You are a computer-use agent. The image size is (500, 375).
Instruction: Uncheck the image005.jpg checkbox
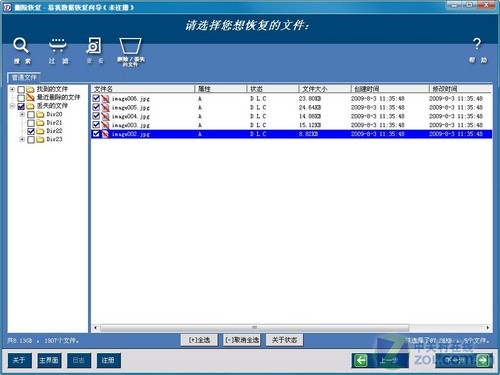(x=96, y=107)
